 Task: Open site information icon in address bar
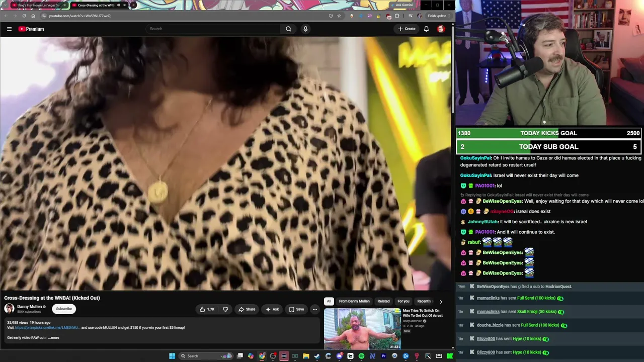point(44,16)
